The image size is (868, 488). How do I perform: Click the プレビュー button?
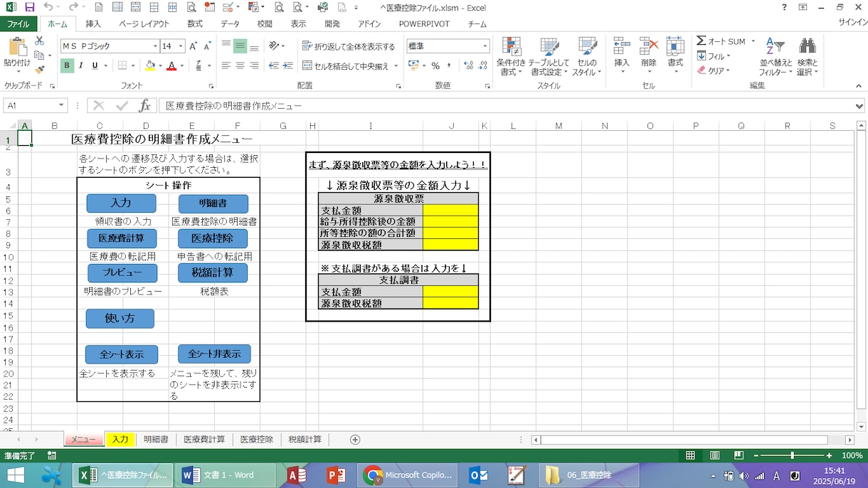[122, 272]
